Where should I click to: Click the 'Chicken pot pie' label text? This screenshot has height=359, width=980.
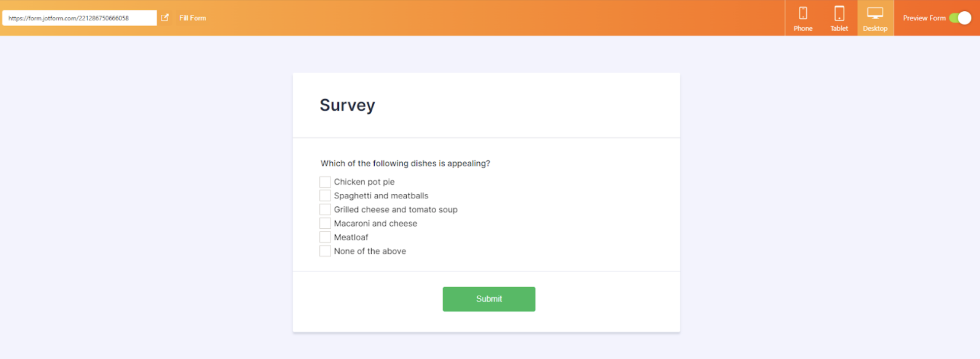364,182
